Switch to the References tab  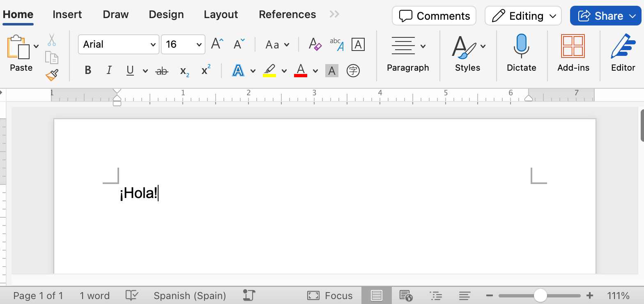click(287, 15)
